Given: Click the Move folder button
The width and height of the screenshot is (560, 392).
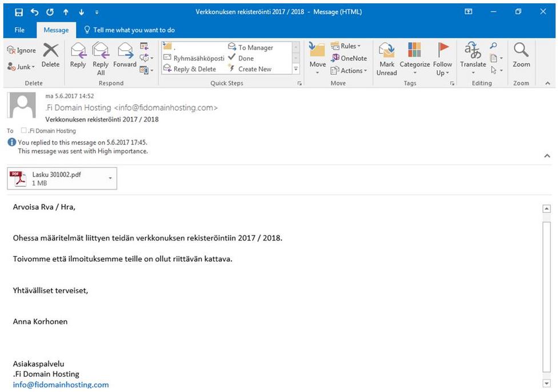Looking at the screenshot, I should pyautogui.click(x=318, y=58).
